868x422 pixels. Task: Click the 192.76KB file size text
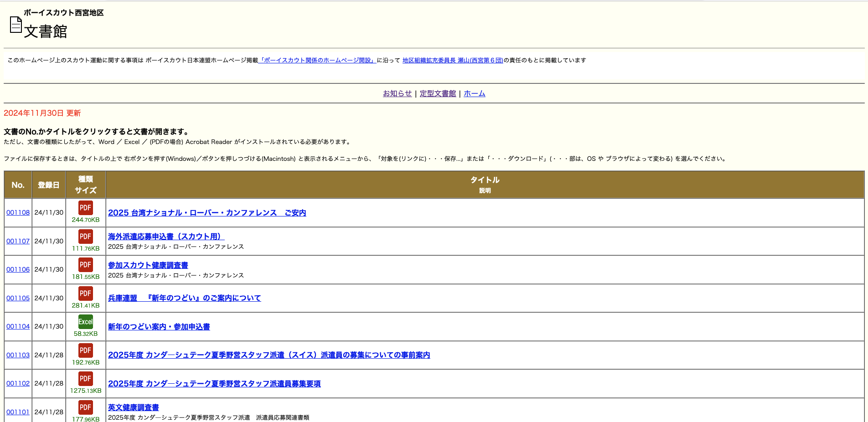pyautogui.click(x=86, y=362)
